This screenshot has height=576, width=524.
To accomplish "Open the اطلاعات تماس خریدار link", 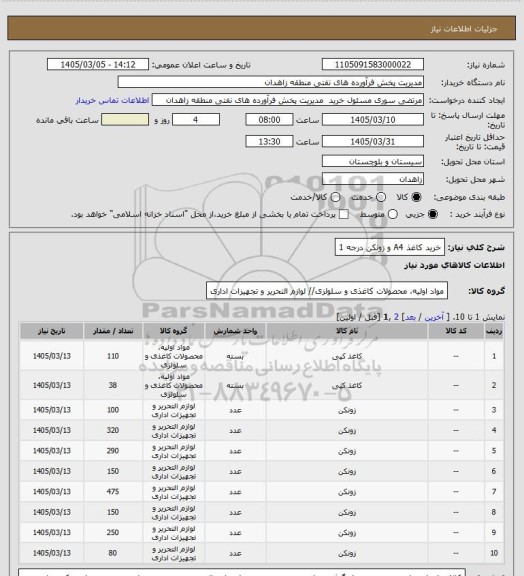I will (112, 100).
